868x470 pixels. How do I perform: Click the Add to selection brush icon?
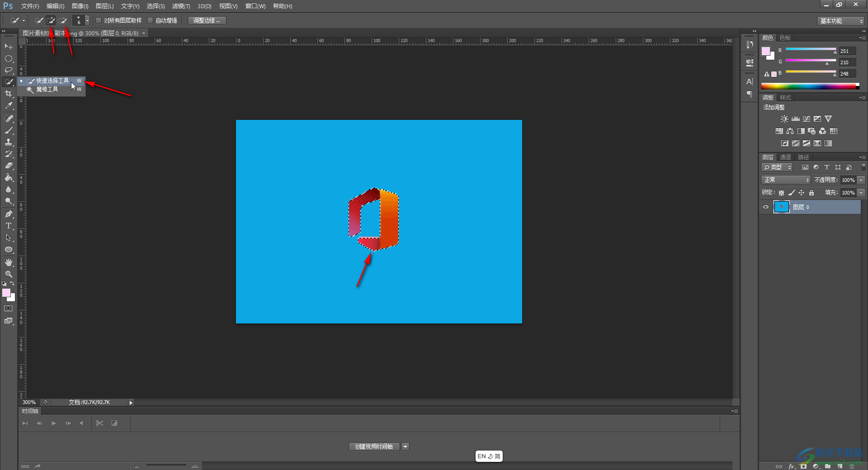click(x=51, y=20)
